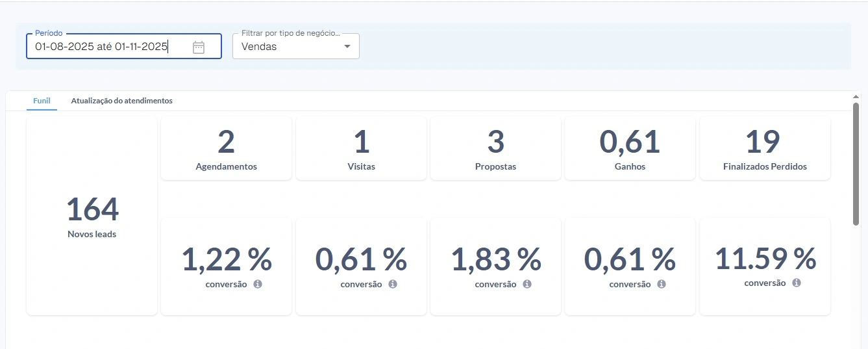Click info icon beside 11.59 % conversão
The width and height of the screenshot is (868, 349).
[x=797, y=283]
